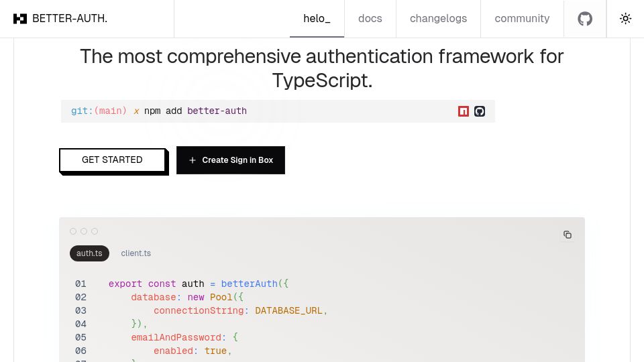Screen dimensions: 644x362
Task: Open the npm package icon link
Action: pyautogui.click(x=464, y=111)
